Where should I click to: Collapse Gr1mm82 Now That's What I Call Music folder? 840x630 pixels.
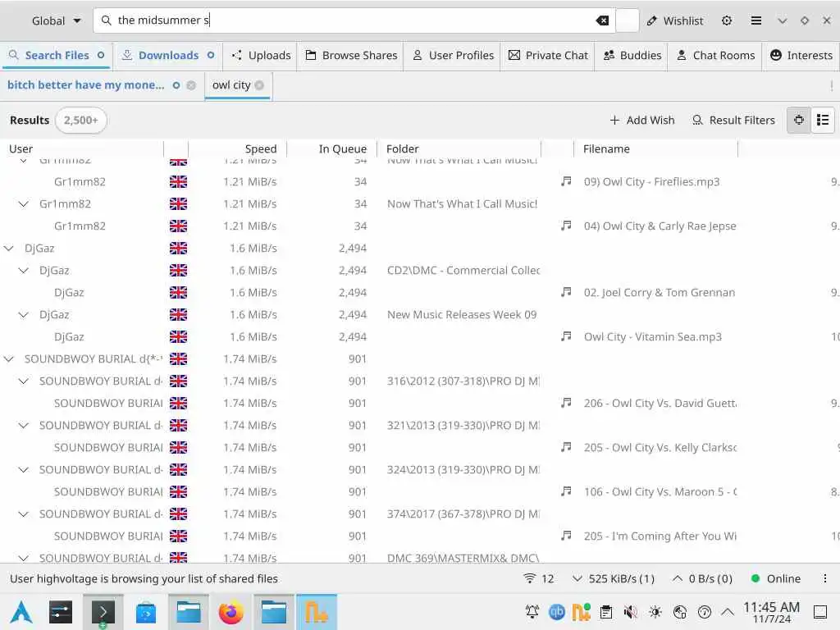click(23, 204)
